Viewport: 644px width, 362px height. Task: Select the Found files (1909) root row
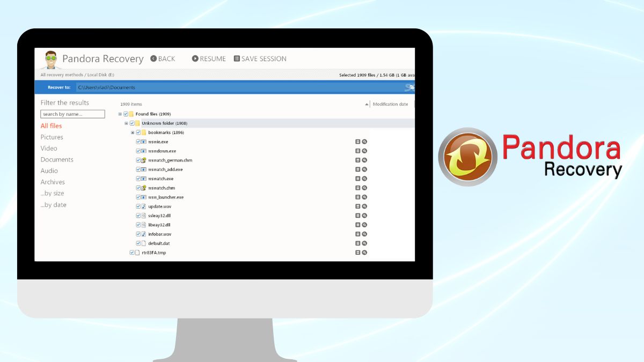pyautogui.click(x=153, y=114)
